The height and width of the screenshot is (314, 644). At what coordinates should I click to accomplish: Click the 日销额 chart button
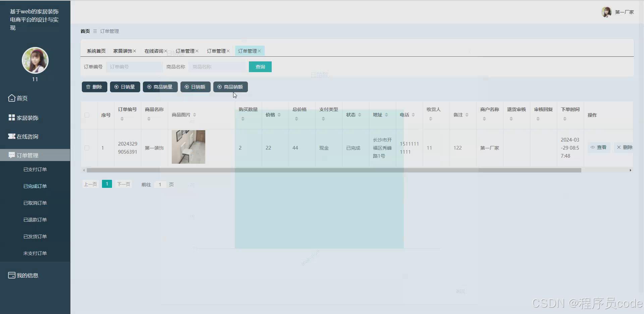pos(196,87)
